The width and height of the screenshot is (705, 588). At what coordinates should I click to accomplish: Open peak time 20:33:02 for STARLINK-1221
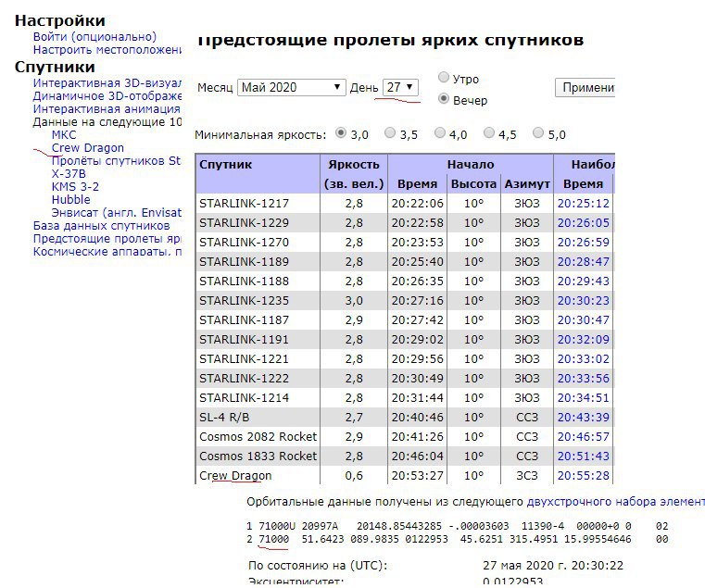click(x=583, y=358)
